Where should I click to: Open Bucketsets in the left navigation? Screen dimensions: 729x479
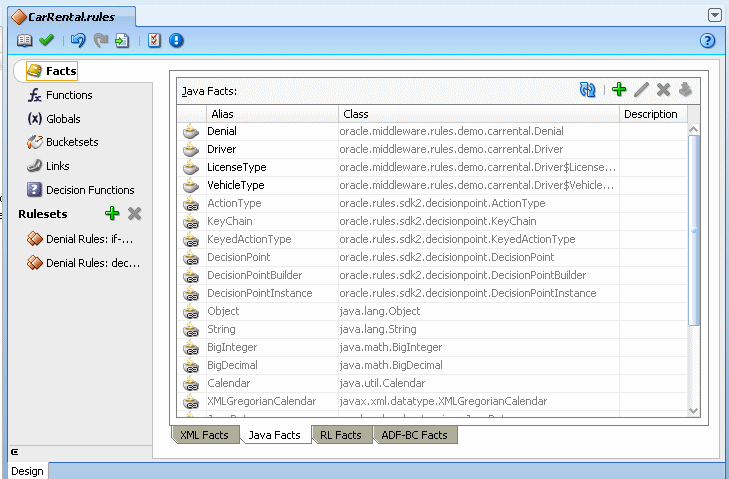click(x=63, y=142)
